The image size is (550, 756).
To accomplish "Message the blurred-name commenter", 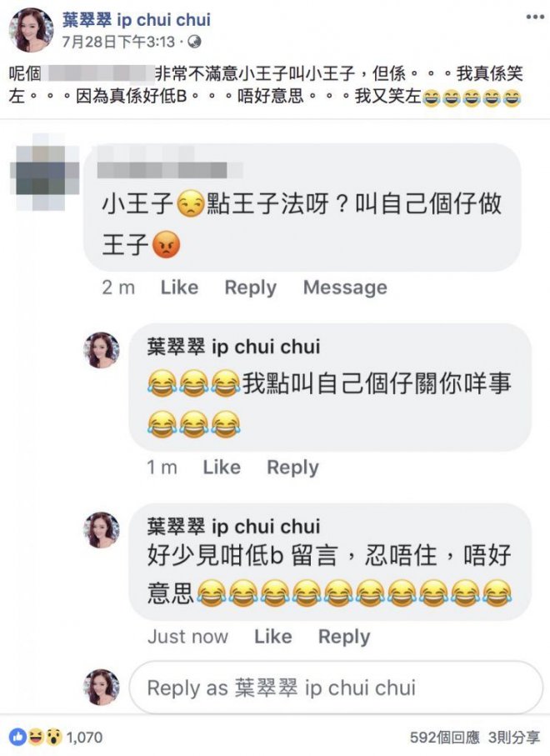I will click(345, 288).
